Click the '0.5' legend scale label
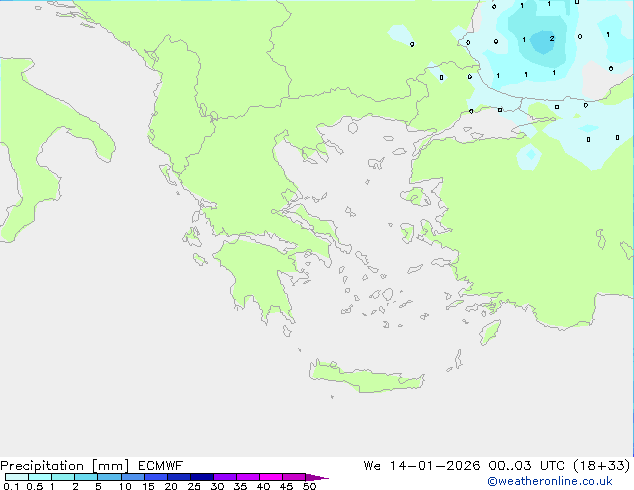 pyautogui.click(x=35, y=486)
